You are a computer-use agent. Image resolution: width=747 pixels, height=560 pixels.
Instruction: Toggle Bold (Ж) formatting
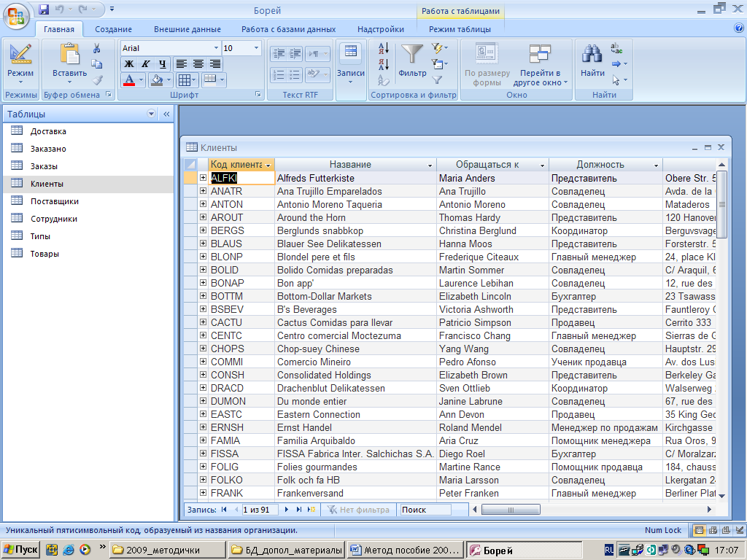pyautogui.click(x=129, y=64)
